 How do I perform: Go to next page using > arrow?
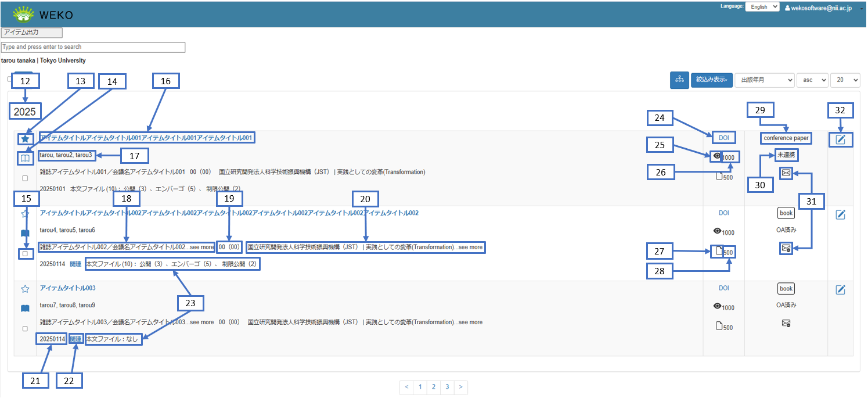click(460, 387)
